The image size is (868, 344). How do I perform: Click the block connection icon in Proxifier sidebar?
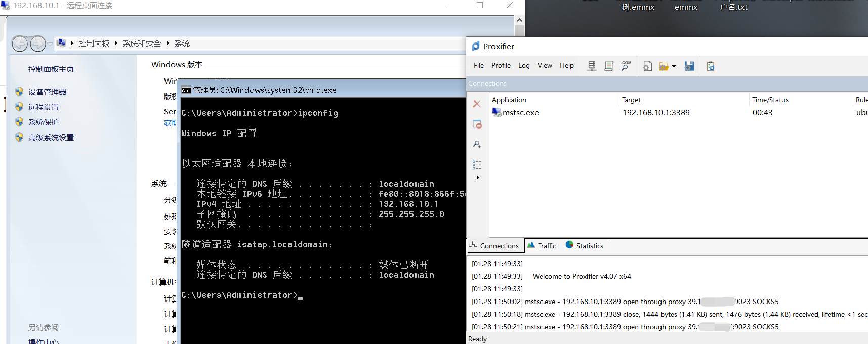(x=477, y=124)
